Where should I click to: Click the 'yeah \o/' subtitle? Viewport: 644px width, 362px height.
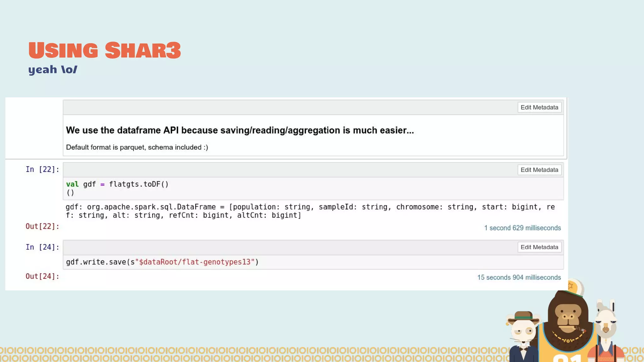coord(53,69)
